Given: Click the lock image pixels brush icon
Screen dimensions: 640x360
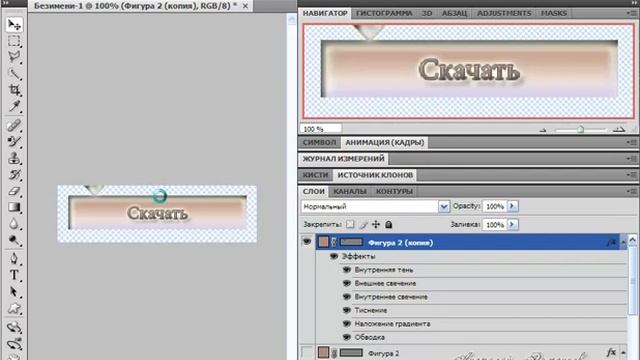Looking at the screenshot, I should click(x=363, y=224).
